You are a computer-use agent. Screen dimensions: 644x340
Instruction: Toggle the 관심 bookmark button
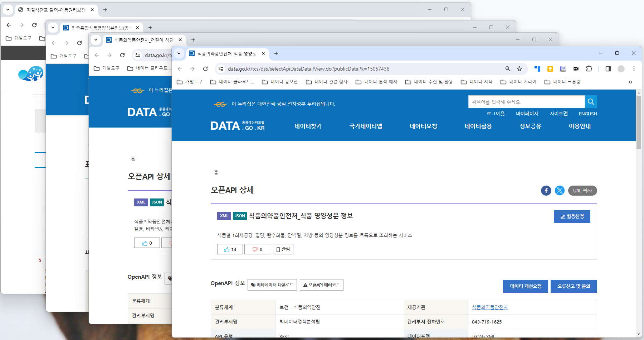coord(283,249)
